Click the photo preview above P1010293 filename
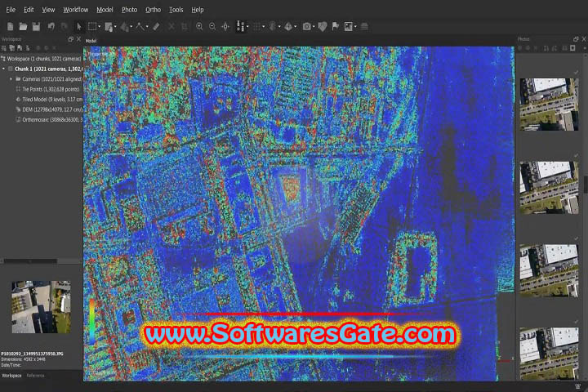The image size is (588, 392). pos(41,307)
